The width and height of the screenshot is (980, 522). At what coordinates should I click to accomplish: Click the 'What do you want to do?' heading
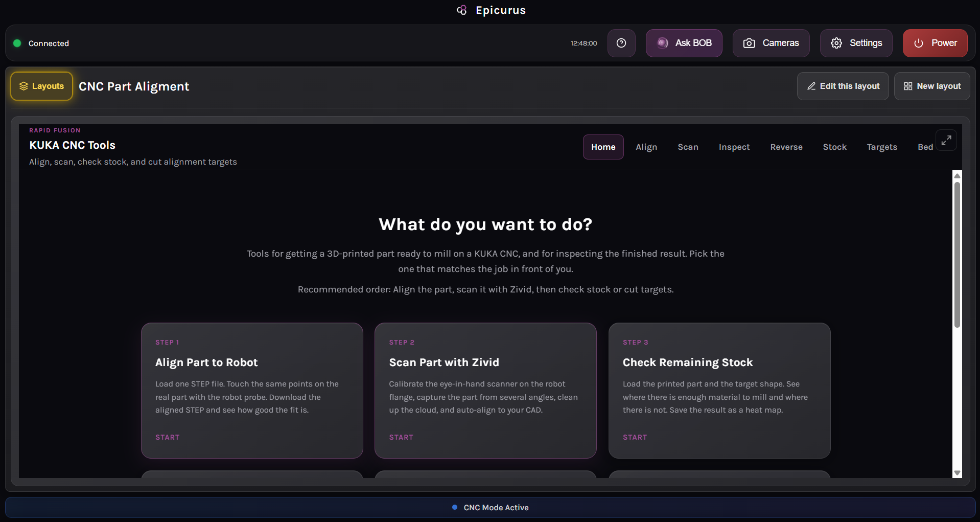tap(485, 224)
